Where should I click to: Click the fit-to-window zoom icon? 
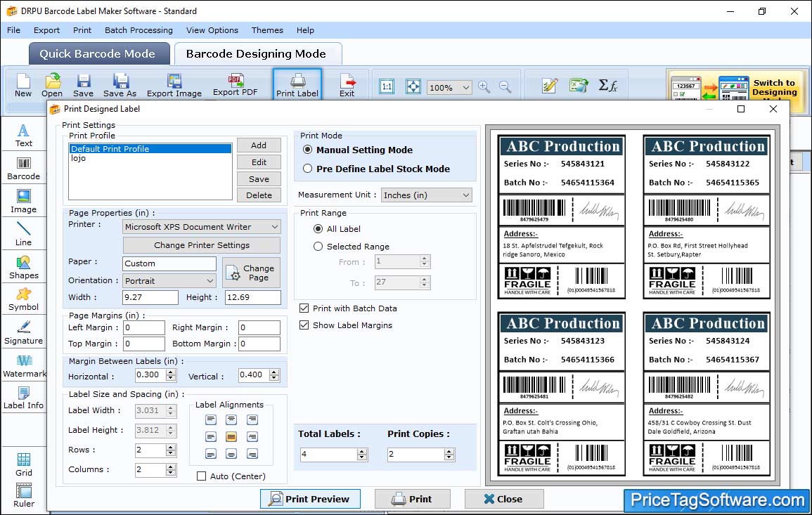(413, 86)
